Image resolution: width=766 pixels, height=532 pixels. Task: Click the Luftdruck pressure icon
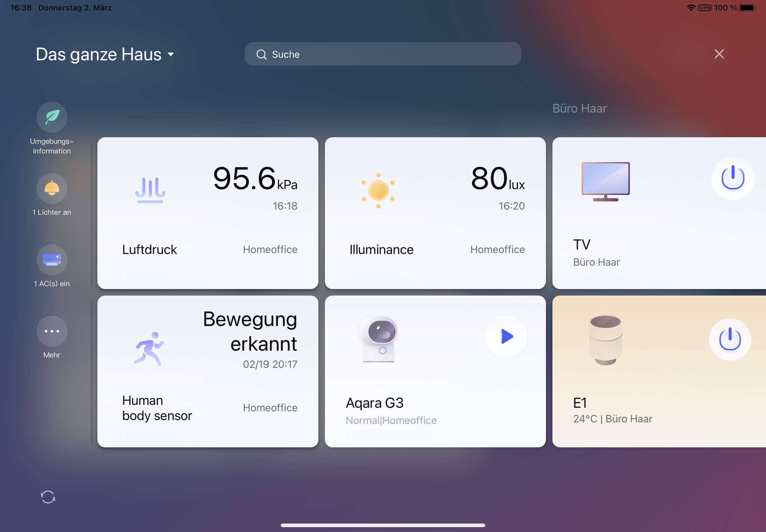click(x=150, y=190)
